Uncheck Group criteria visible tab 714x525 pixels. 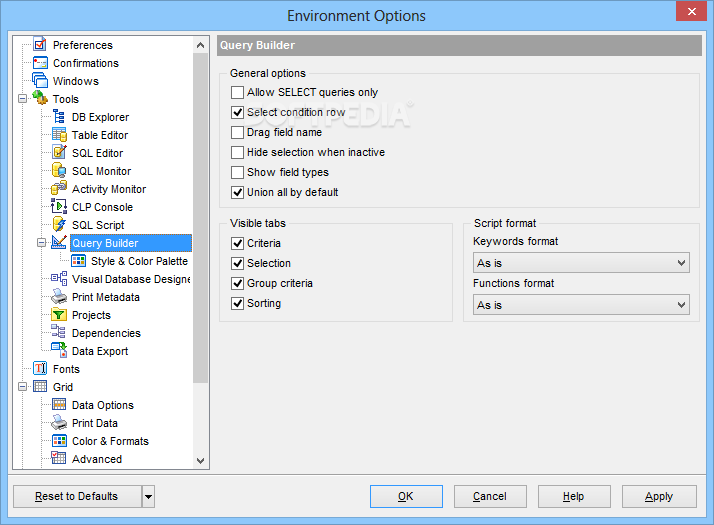[x=237, y=284]
